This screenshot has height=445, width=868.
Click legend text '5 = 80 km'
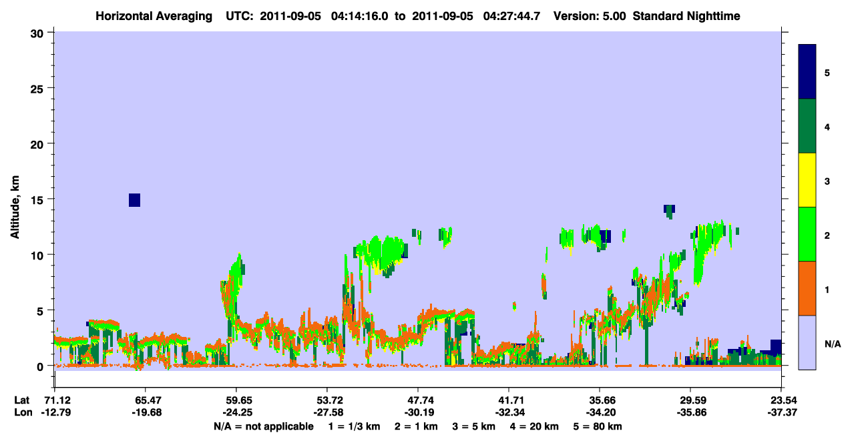[x=598, y=426]
